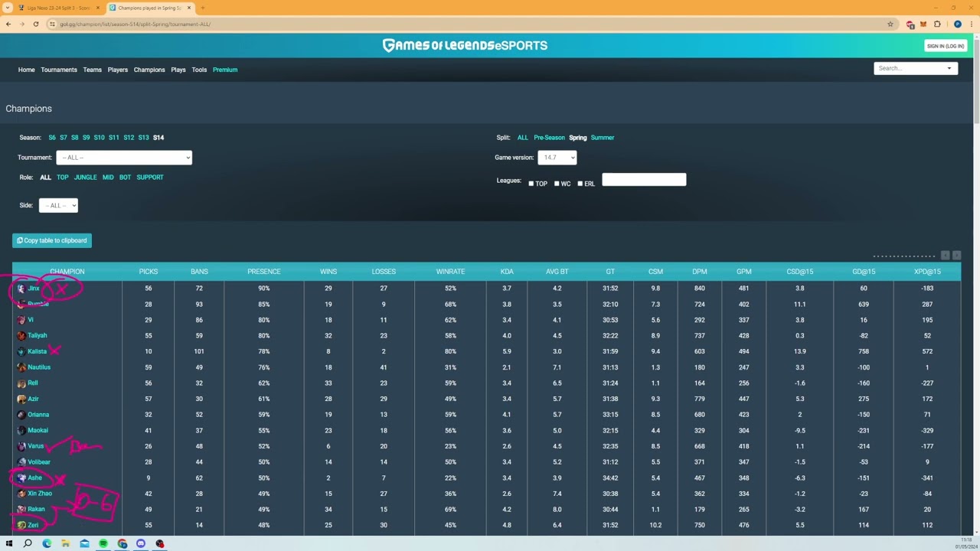Click the leagues text input field
The width and height of the screenshot is (980, 551).
[644, 180]
